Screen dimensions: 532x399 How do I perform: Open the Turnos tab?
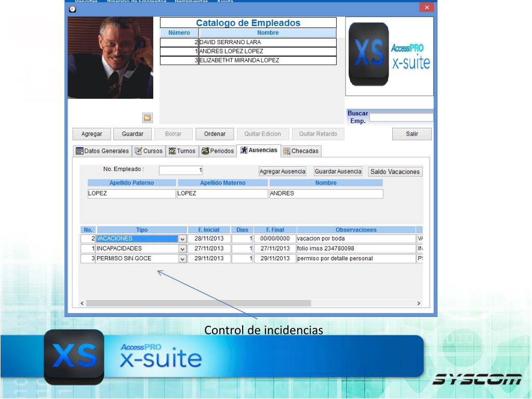(182, 151)
